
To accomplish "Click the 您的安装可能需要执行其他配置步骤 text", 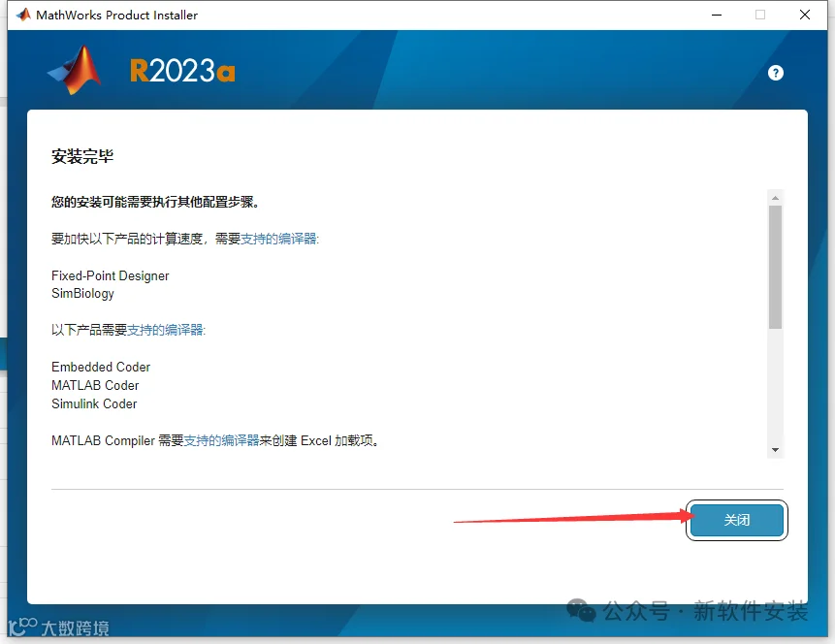I will click(155, 202).
